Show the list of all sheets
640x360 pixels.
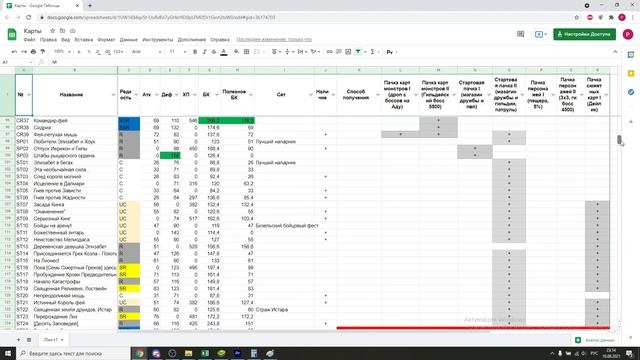(29, 340)
